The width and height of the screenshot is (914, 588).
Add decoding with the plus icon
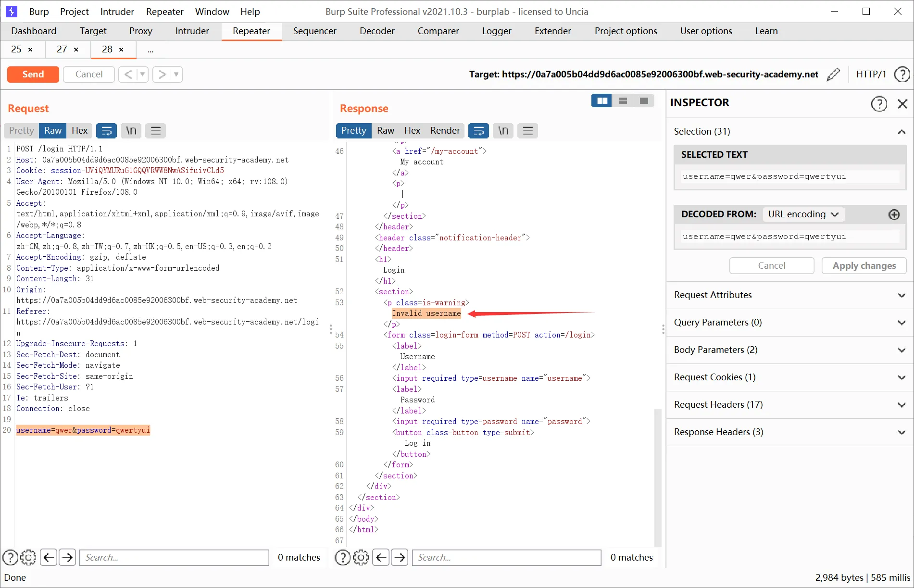pos(894,214)
